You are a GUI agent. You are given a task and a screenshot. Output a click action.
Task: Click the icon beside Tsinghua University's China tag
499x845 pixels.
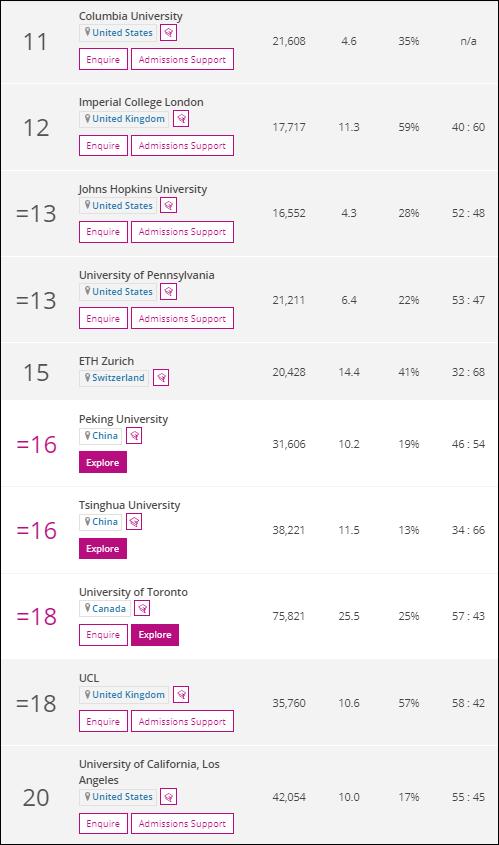pyautogui.click(x=134, y=522)
